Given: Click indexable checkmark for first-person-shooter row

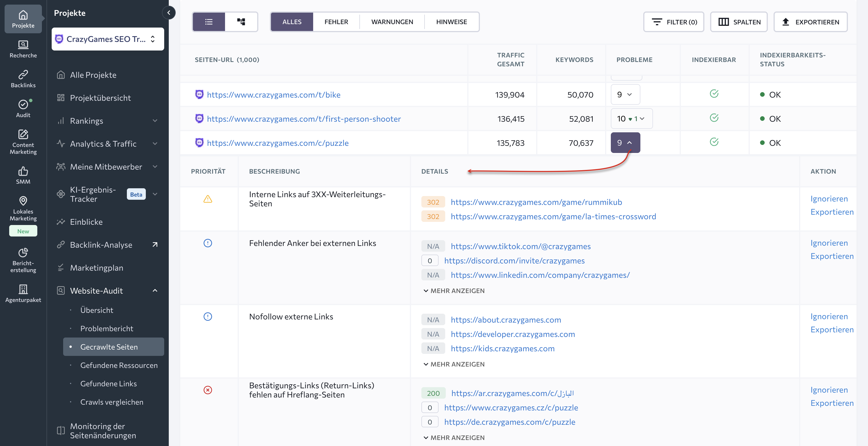Looking at the screenshot, I should point(714,118).
